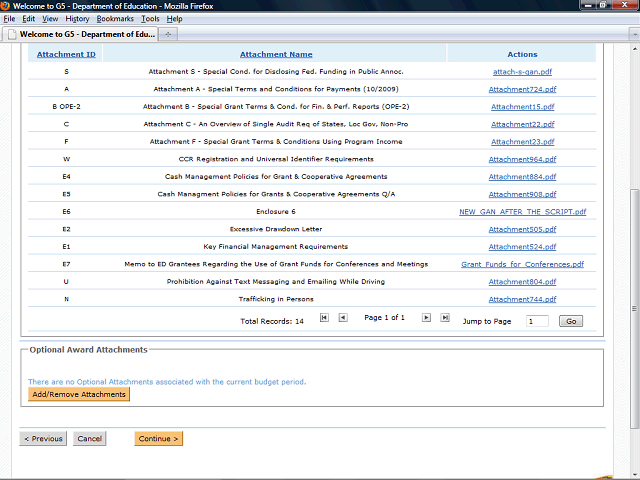
Task: Open the Tools menu
Action: pyautogui.click(x=150, y=19)
